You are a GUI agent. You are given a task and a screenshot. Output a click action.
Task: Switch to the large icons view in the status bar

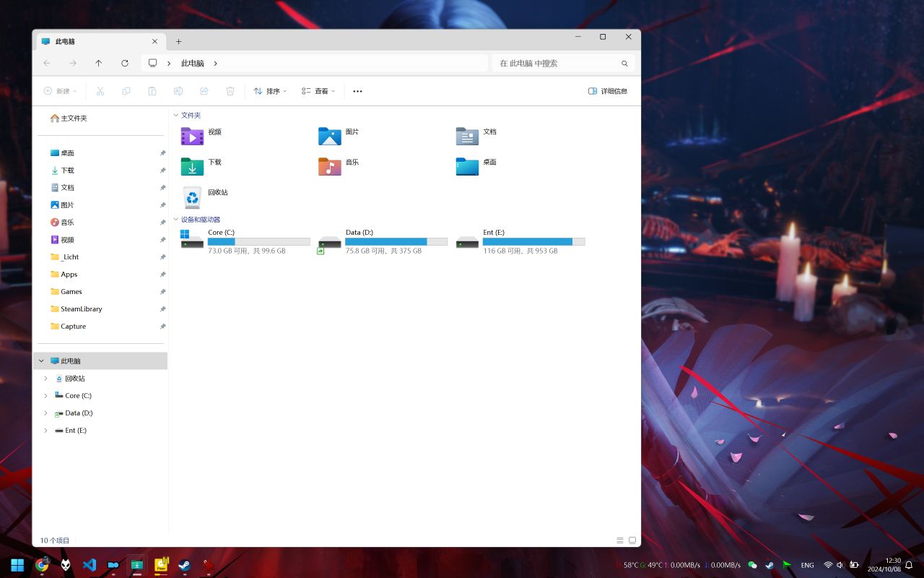(x=632, y=540)
